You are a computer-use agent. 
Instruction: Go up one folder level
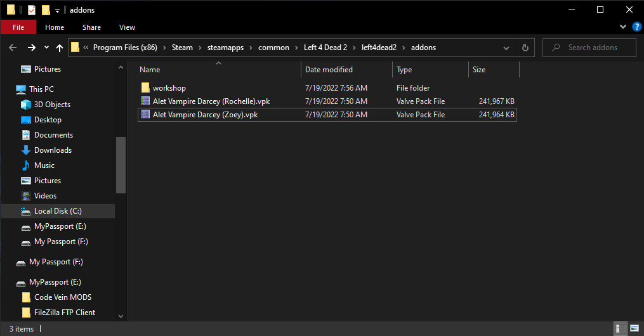[x=60, y=48]
